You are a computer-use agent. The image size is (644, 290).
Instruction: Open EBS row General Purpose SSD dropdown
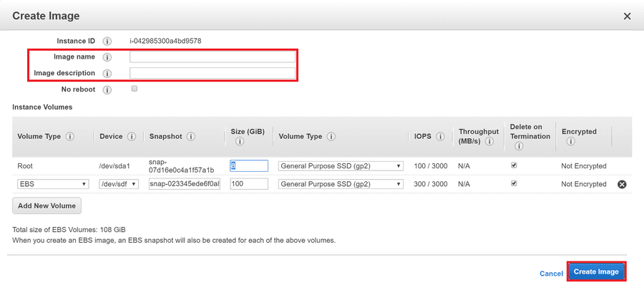pos(341,184)
